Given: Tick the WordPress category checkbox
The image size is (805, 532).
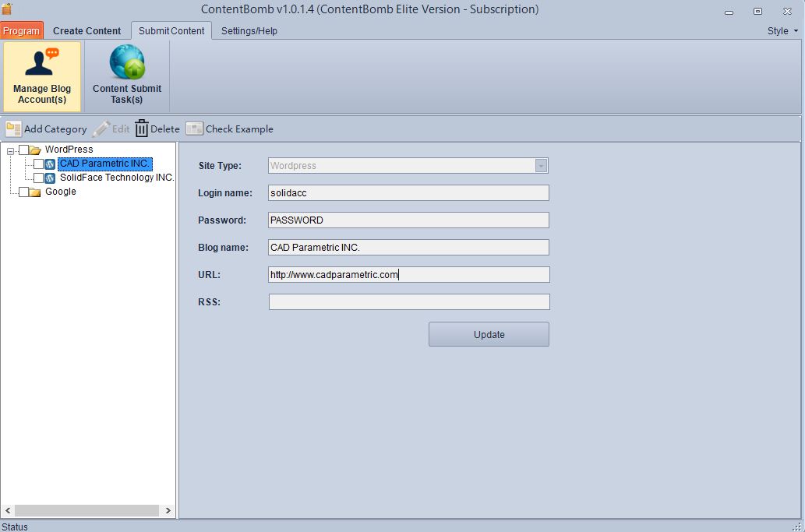Looking at the screenshot, I should pos(23,150).
